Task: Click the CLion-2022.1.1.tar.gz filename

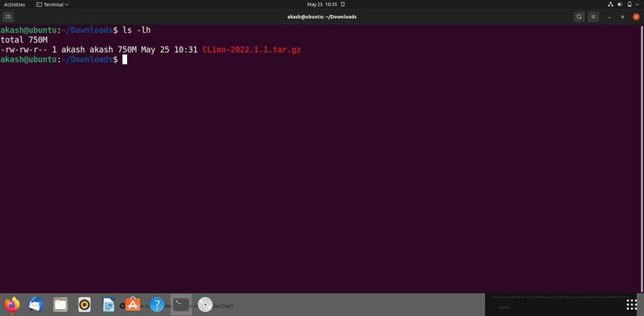Action: point(252,50)
